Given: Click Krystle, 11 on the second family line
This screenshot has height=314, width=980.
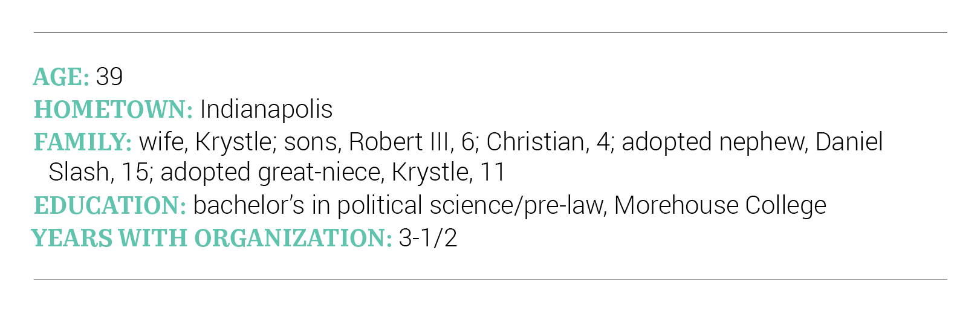Looking at the screenshot, I should pos(448,172).
